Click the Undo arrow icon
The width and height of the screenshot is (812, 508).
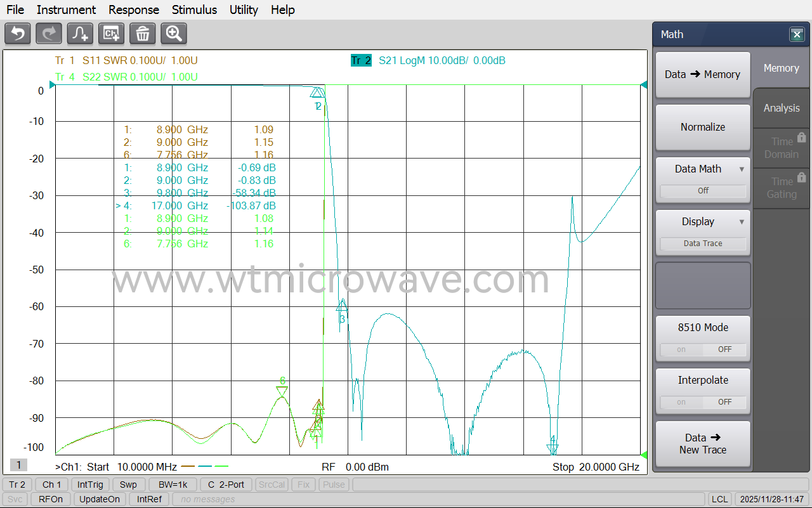(18, 34)
